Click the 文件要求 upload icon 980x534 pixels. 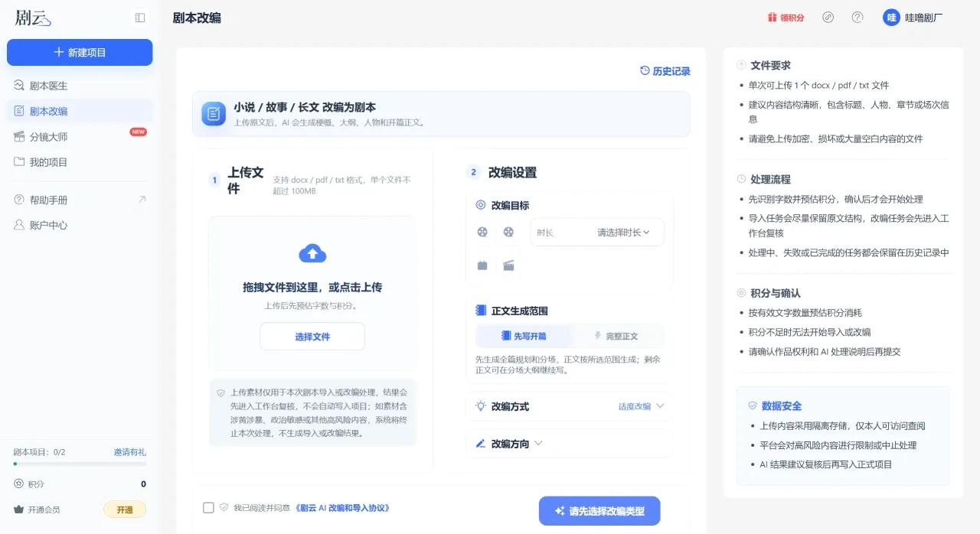tap(741, 65)
